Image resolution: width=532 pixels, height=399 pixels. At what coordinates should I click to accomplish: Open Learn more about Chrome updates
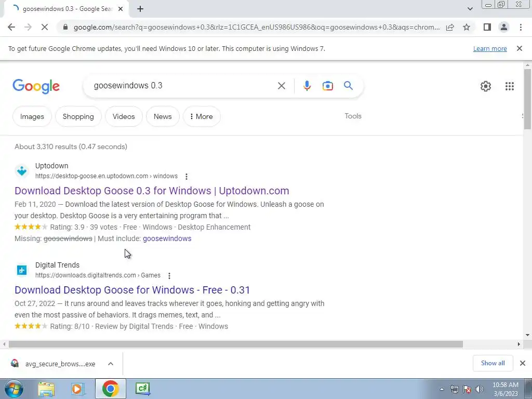(490, 48)
